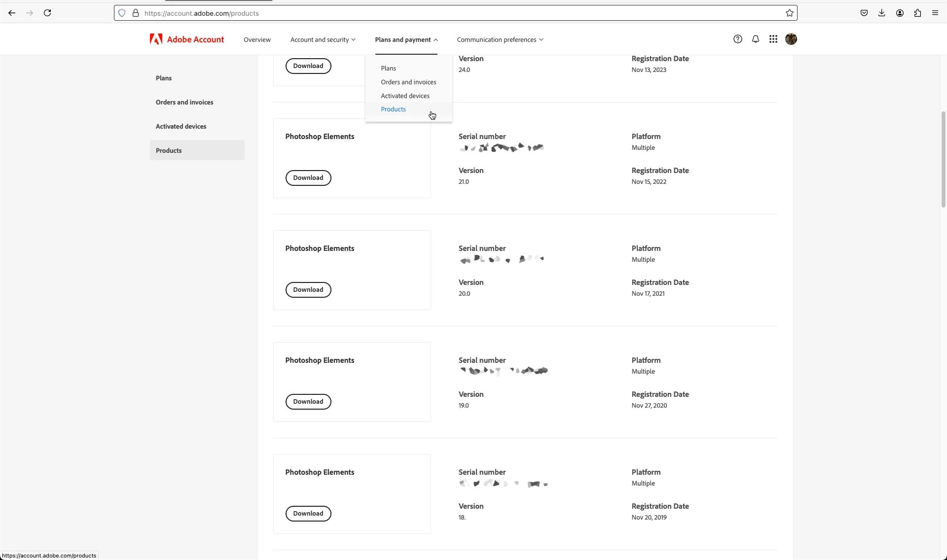Click the Adobe logo icon
The image size is (947, 560).
pyautogui.click(x=156, y=39)
